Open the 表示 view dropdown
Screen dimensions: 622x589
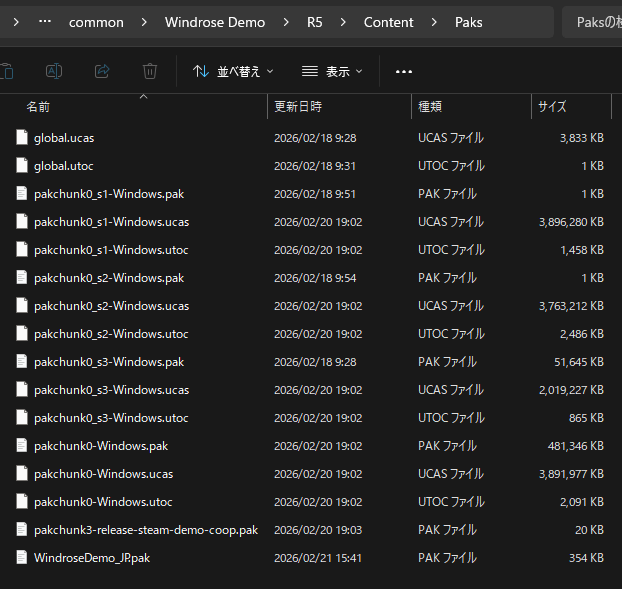point(332,71)
